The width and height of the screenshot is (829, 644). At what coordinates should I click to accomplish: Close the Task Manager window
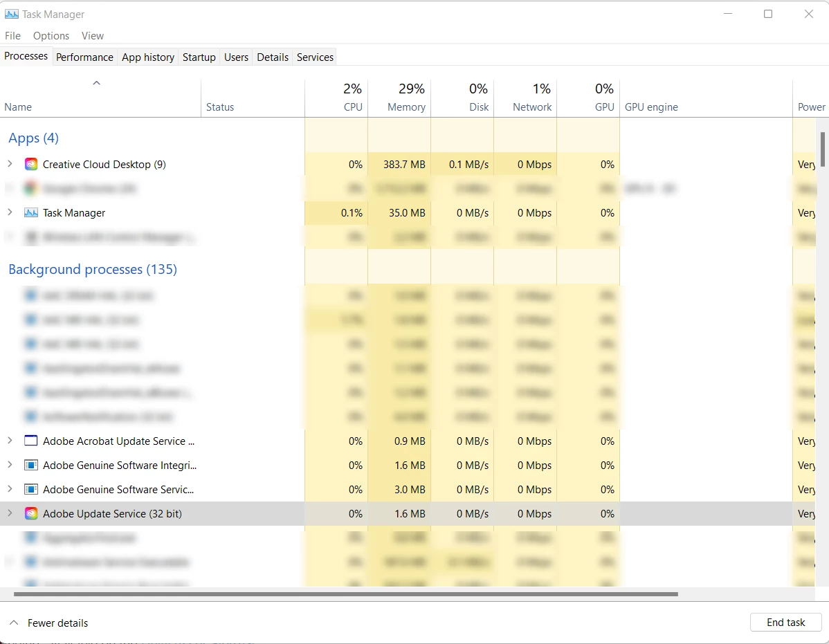pos(808,15)
